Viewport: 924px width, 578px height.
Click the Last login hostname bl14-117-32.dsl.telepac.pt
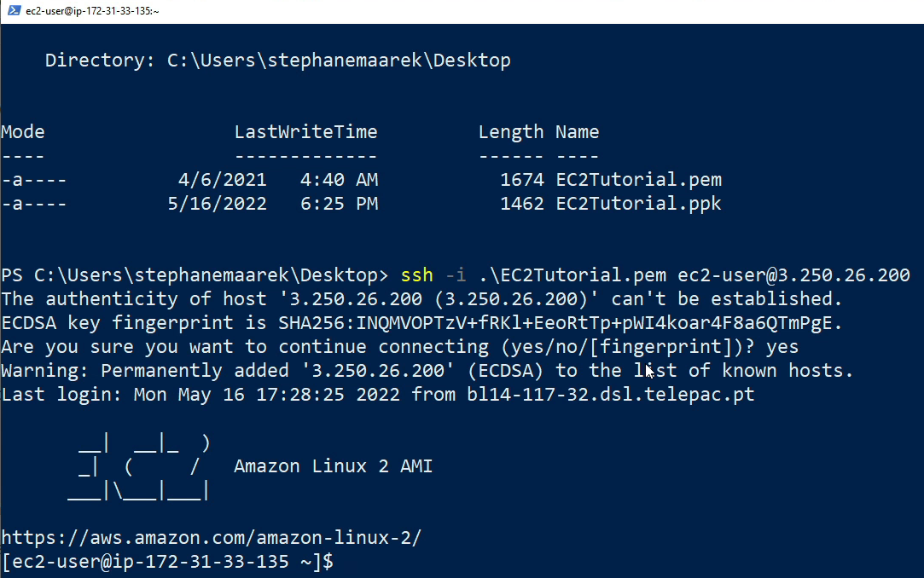point(611,395)
